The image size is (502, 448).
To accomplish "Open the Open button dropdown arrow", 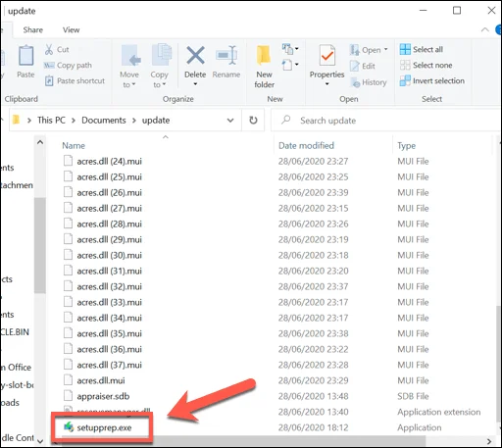I will coord(386,49).
